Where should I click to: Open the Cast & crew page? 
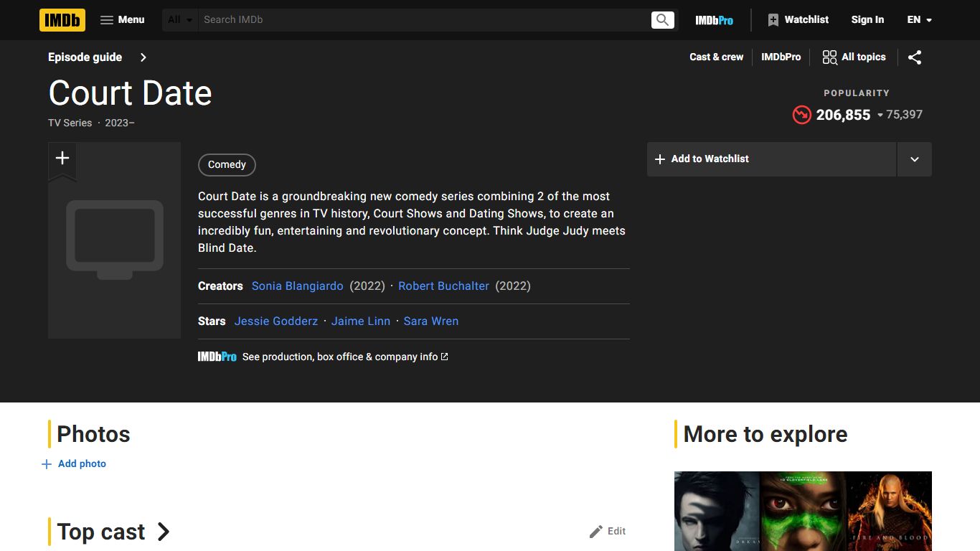click(x=716, y=57)
